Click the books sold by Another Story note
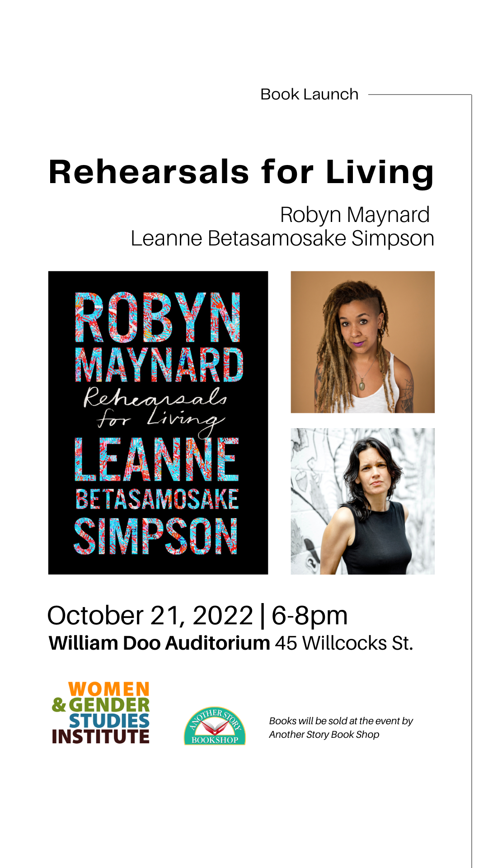Screen dimensions: 488x868 coord(341,727)
